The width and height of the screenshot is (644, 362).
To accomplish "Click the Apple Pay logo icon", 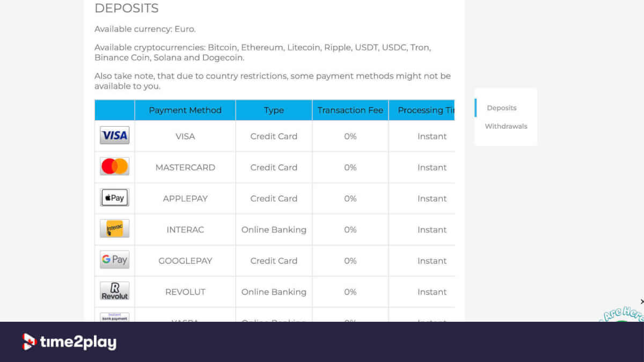I will click(114, 198).
